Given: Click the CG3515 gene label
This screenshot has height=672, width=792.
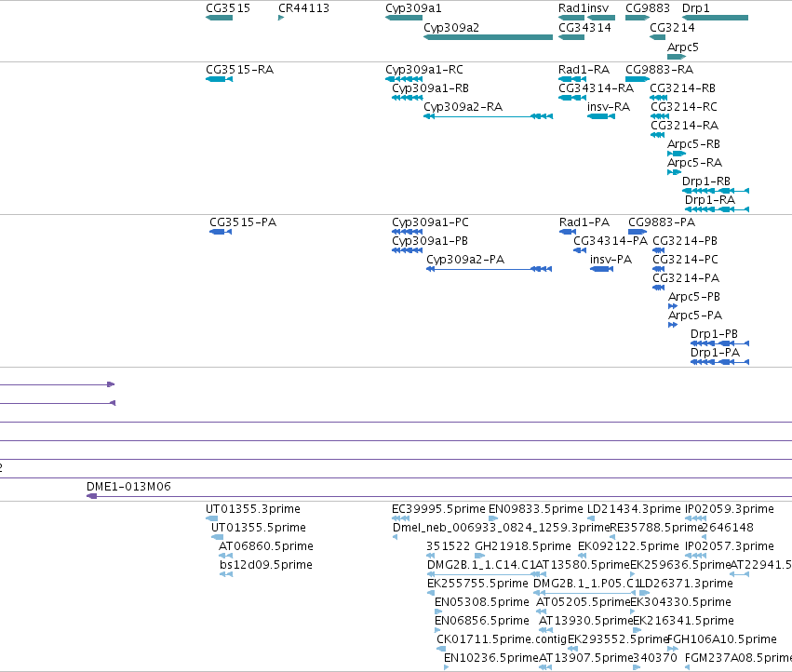Looking at the screenshot, I should pos(228,8).
